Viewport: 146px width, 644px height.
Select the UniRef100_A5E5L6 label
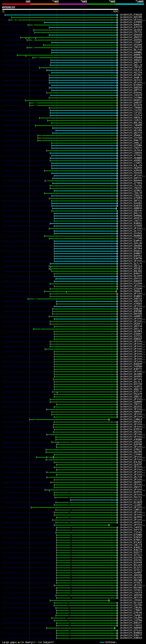click(131, 118)
